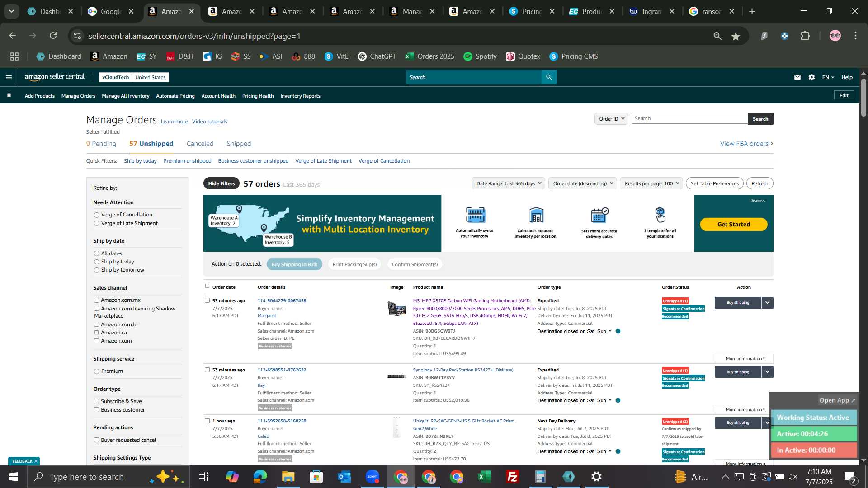Open Outlook from the taskbar
Viewport: 868px width, 488px height.
point(344,477)
